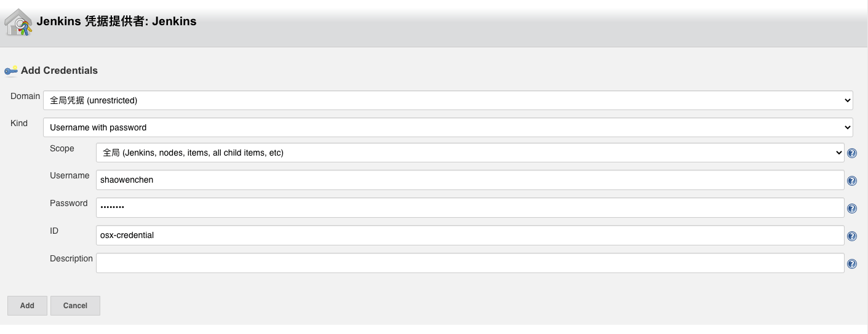Image resolution: width=868 pixels, height=334 pixels.
Task: Select the ID field with osx-credential
Action: (470, 235)
